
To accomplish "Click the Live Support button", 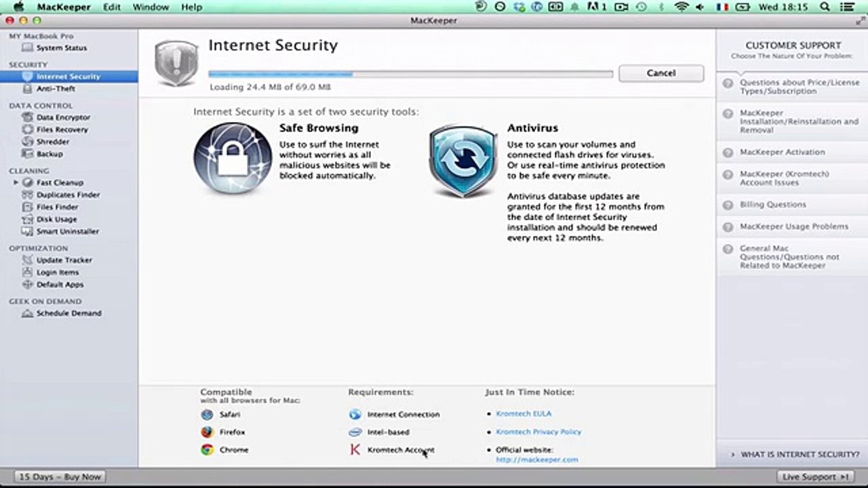I will pos(816,477).
